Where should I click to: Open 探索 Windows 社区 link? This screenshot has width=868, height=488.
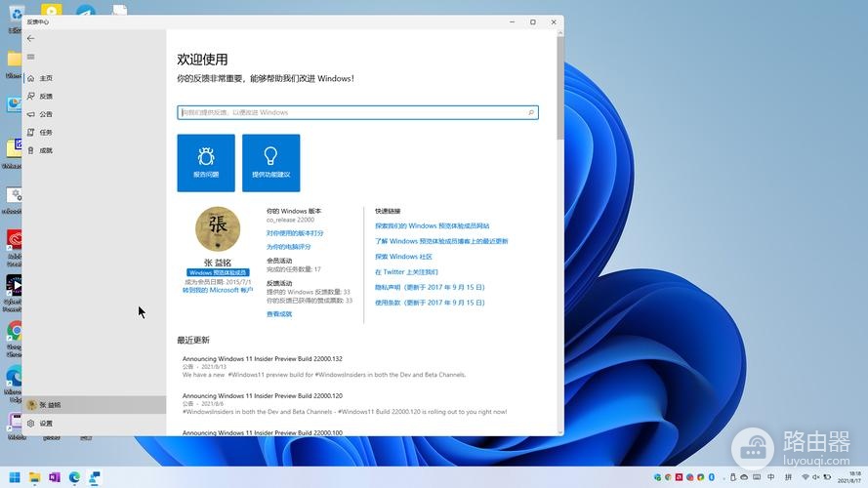point(403,257)
